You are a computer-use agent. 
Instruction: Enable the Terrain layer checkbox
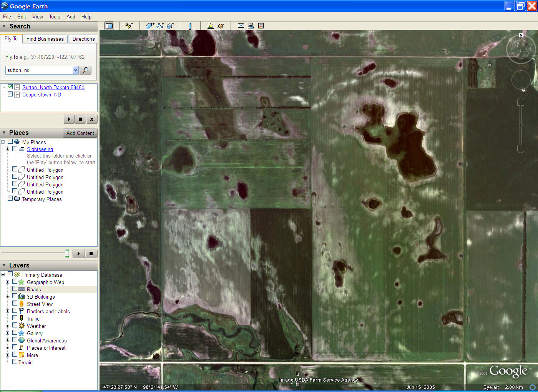coord(15,362)
